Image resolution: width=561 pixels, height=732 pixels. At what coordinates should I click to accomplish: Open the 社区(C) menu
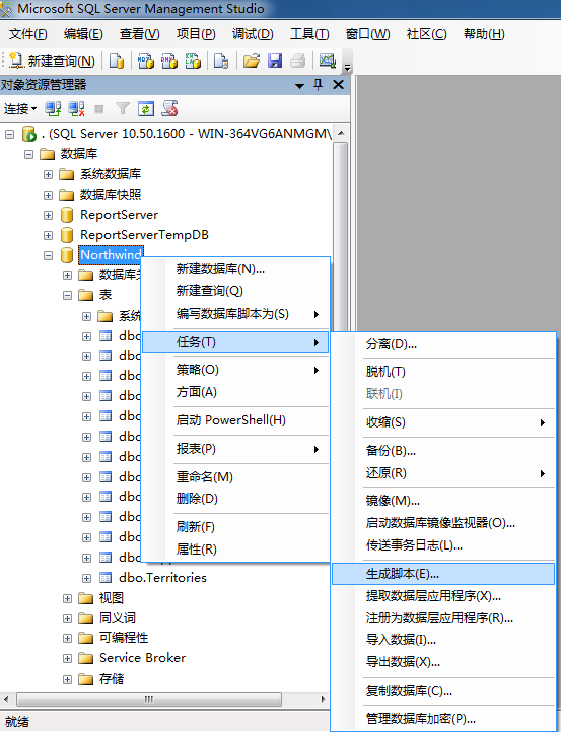point(427,34)
